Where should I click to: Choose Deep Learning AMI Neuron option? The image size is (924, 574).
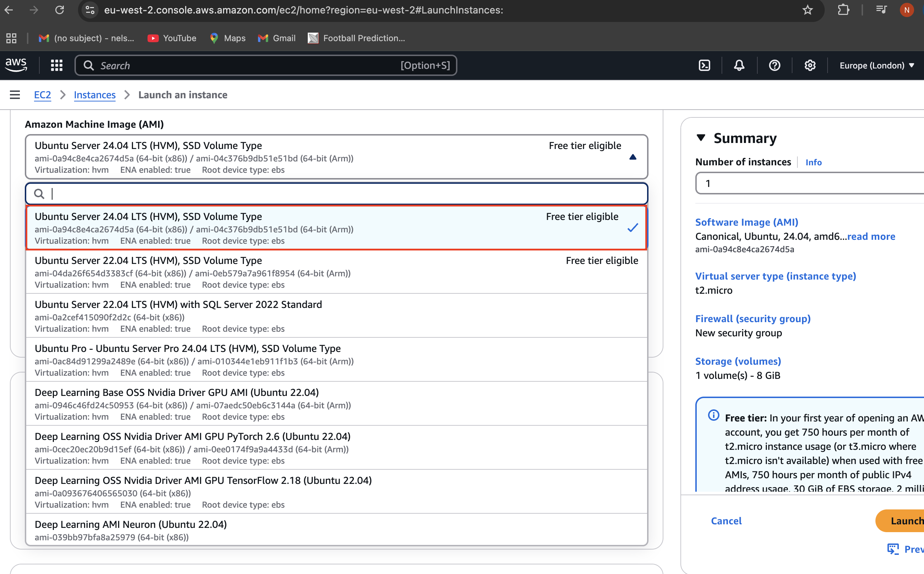point(336,530)
